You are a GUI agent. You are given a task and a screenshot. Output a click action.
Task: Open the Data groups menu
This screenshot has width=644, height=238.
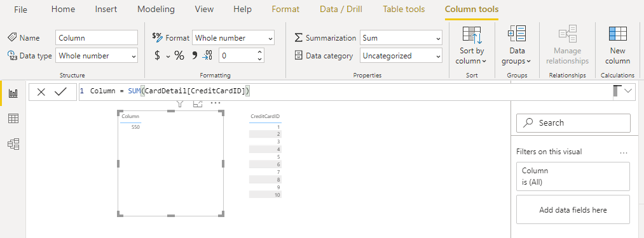click(x=517, y=45)
